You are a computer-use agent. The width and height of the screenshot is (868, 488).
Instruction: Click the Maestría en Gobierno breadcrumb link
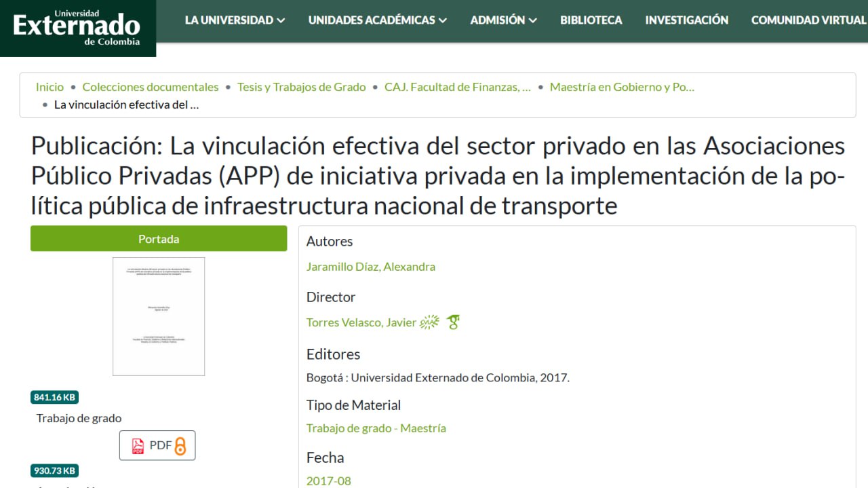click(x=622, y=87)
